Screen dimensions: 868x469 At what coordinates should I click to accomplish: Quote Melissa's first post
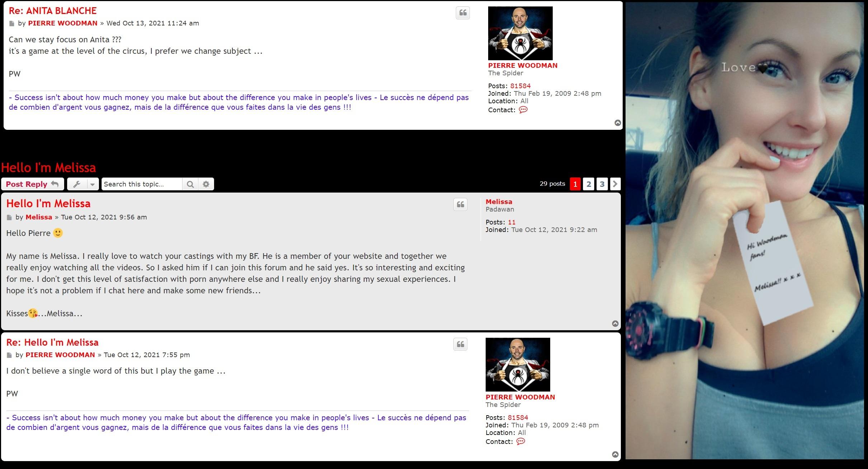[x=460, y=204]
